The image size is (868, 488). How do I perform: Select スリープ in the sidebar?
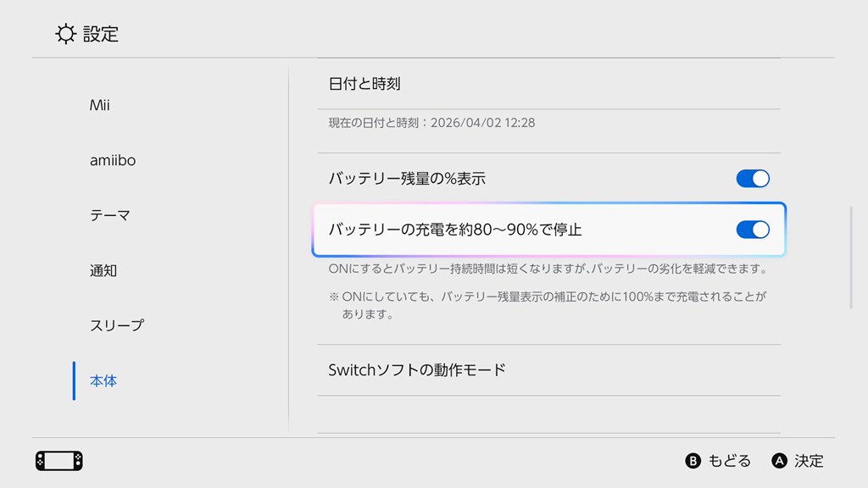[117, 325]
